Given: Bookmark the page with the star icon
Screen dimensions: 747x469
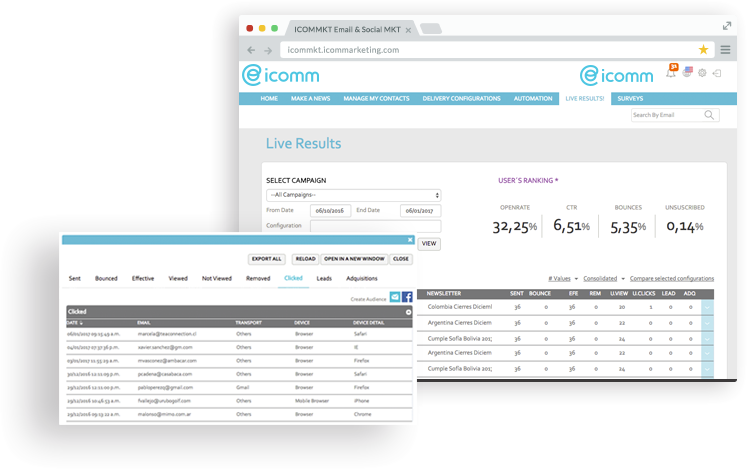Looking at the screenshot, I should click(x=703, y=50).
